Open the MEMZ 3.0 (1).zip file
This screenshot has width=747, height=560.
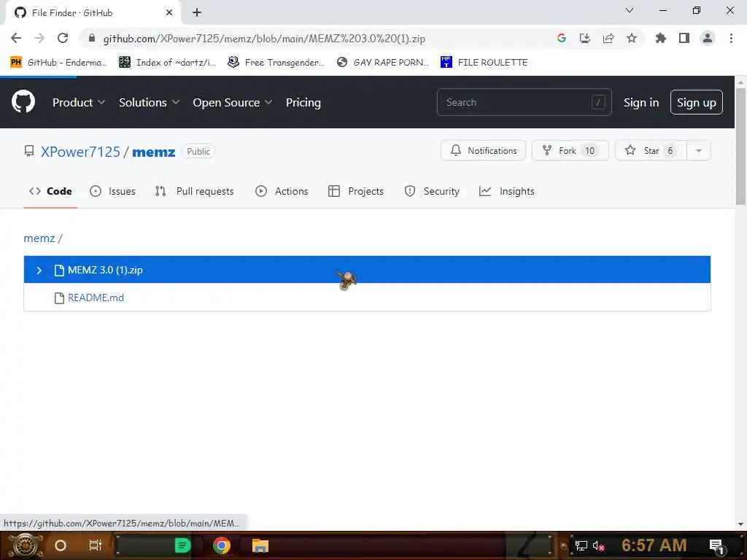pyautogui.click(x=105, y=270)
